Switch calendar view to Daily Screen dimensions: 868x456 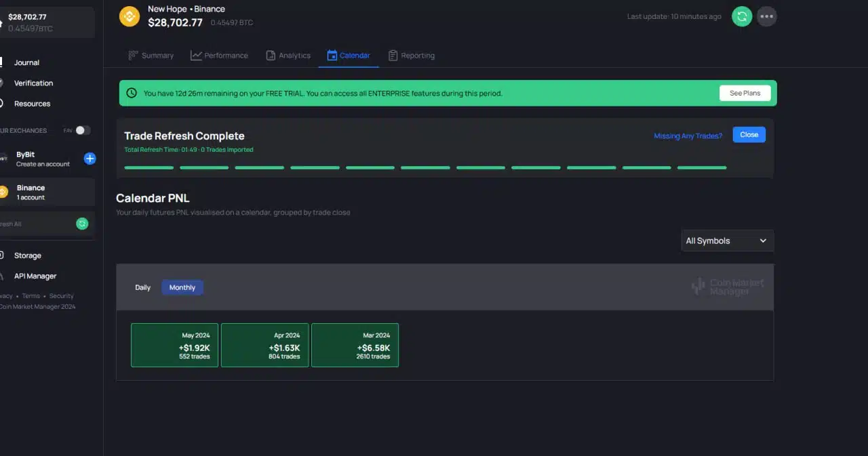coord(142,287)
